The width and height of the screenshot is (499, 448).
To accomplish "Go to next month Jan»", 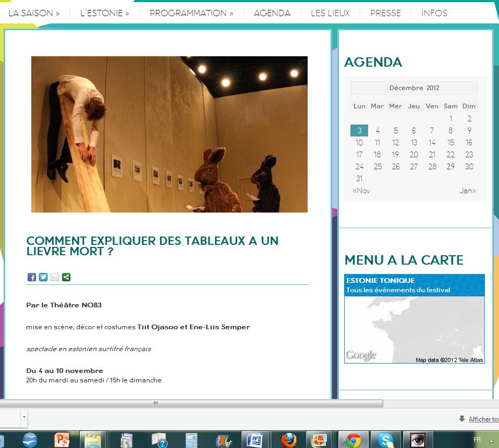I will point(467,191).
